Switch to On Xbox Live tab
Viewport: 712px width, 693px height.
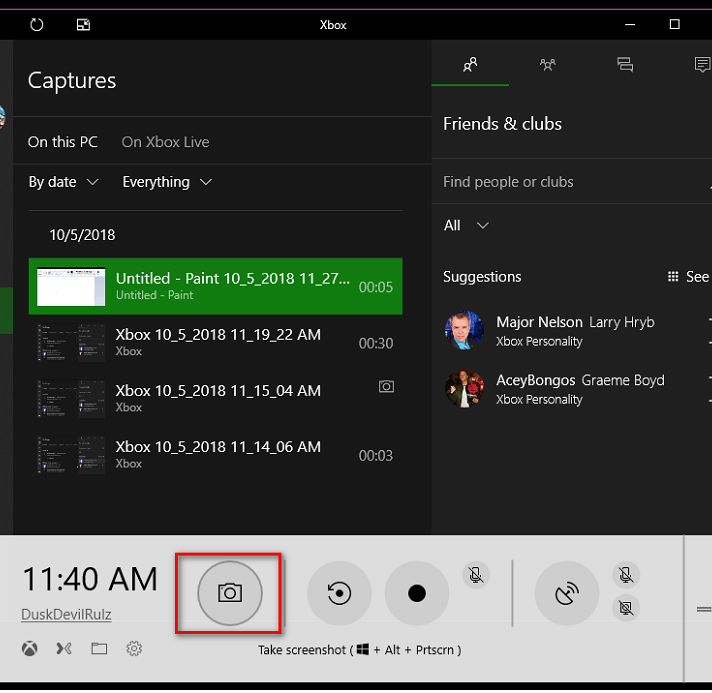[165, 142]
